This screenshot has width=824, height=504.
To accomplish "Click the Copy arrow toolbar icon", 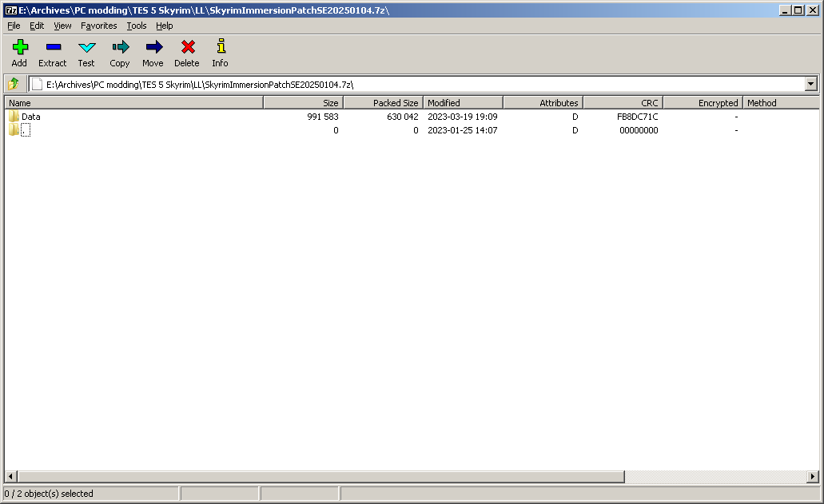I will click(x=121, y=47).
